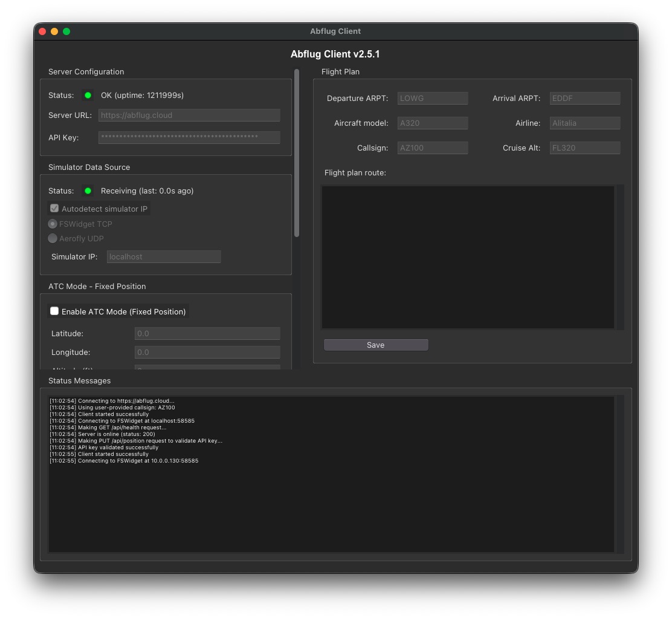Click the Aircraft model field showing A320

(x=432, y=123)
